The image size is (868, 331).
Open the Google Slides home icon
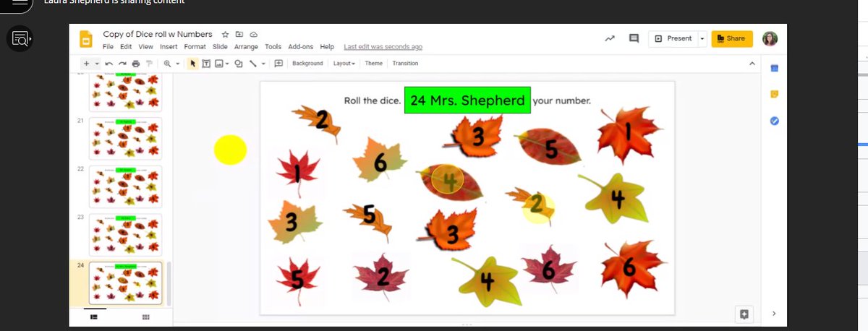(x=86, y=39)
